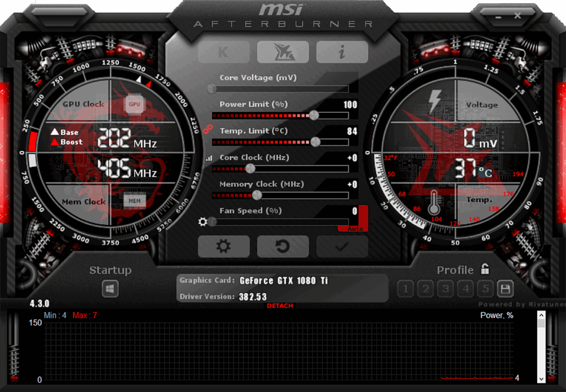Viewport: 566px width, 392px height.
Task: Reset settings with circular arrow button
Action: [282, 247]
